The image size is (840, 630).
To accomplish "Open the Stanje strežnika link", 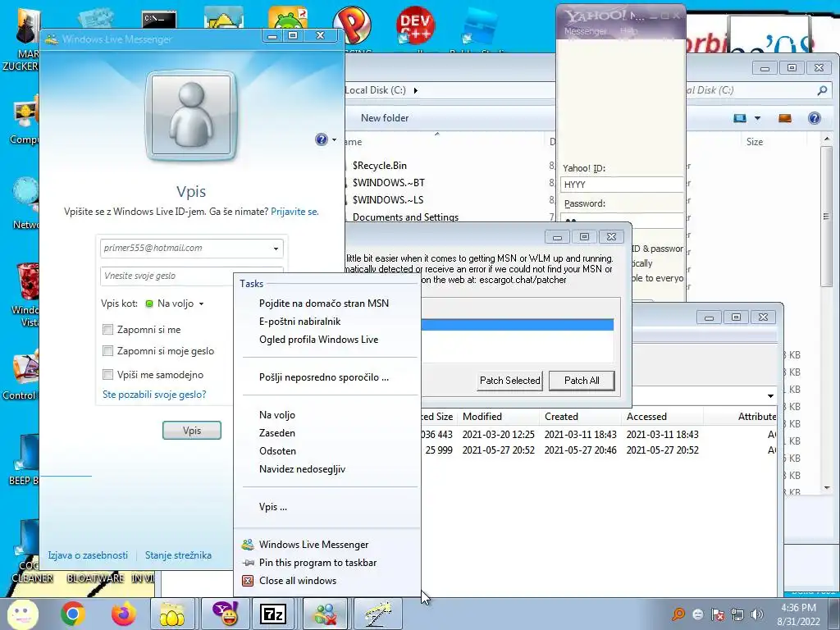I will click(178, 555).
